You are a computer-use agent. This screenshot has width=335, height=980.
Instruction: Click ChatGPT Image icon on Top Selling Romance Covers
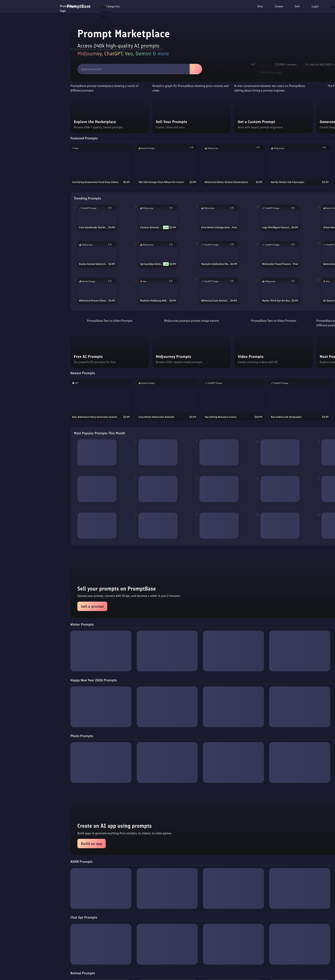click(x=206, y=383)
